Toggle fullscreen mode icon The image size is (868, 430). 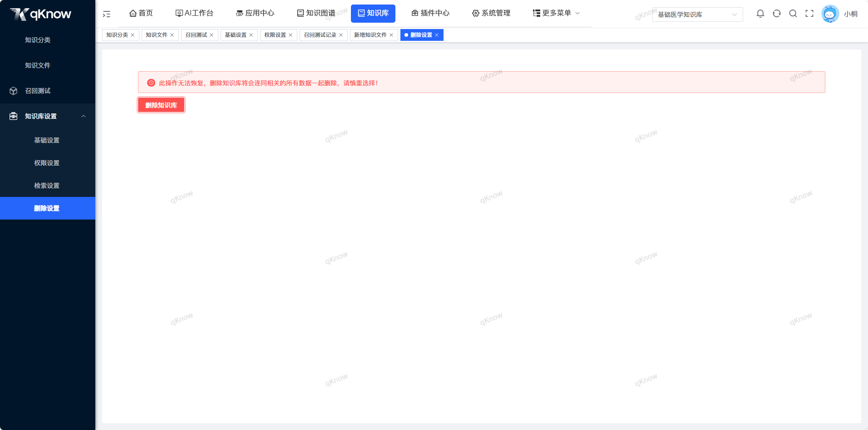[x=809, y=14]
